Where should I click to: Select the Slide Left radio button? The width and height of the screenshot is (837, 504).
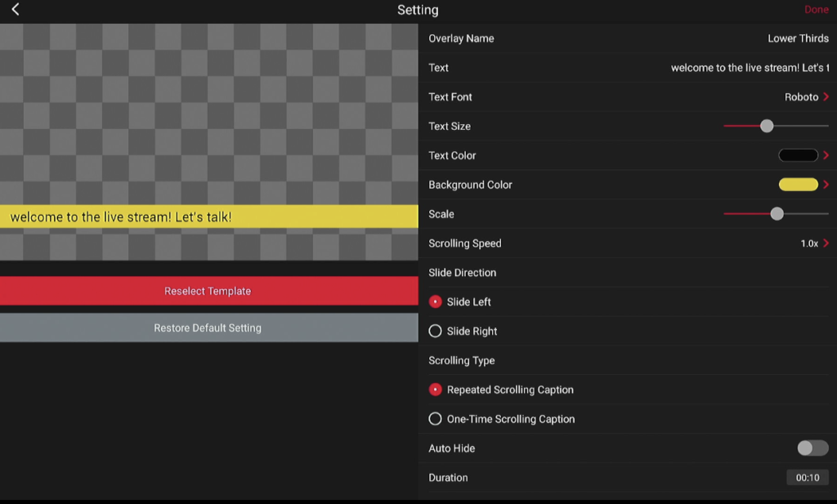click(x=435, y=302)
